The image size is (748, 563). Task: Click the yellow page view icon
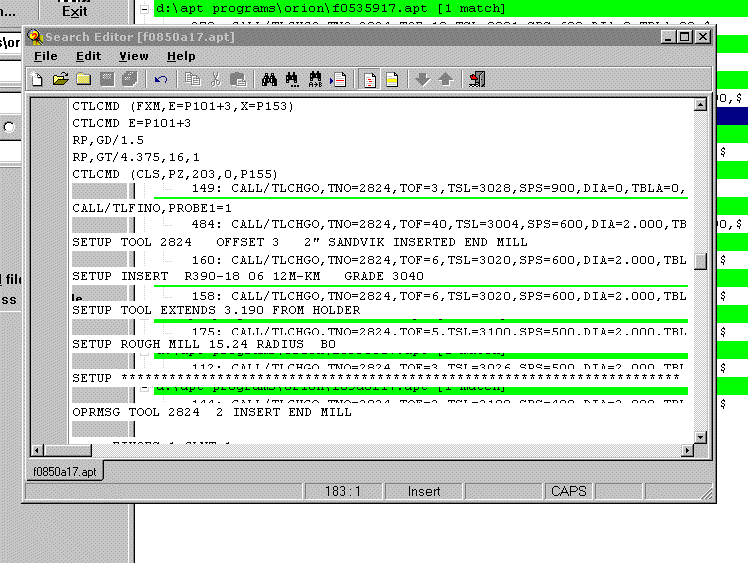[x=393, y=79]
